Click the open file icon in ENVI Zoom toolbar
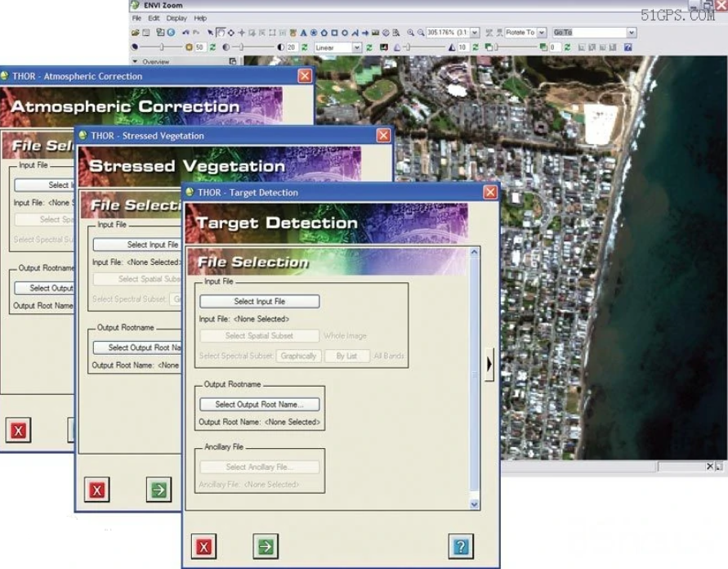Screen dimensions: 728x569 (136, 33)
